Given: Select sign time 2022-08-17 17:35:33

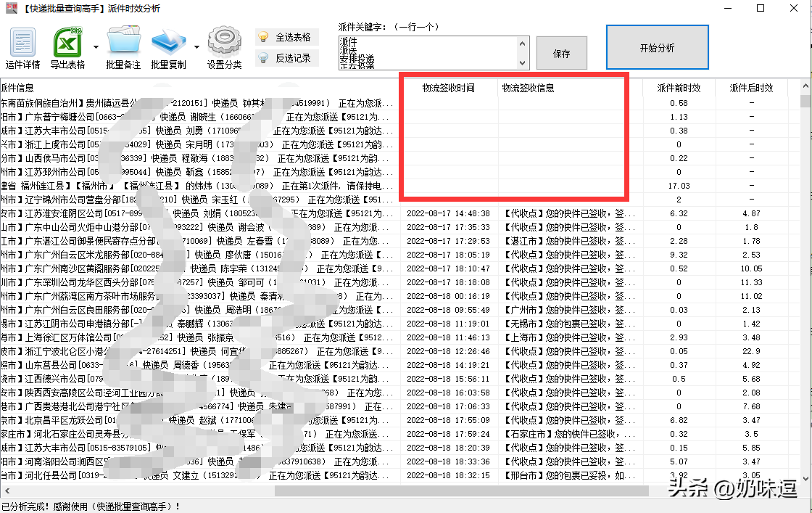Looking at the screenshot, I should tap(449, 227).
